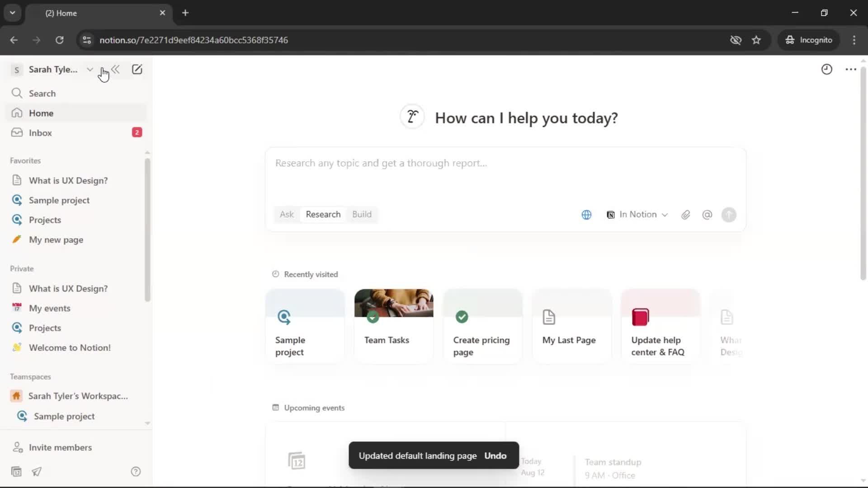Open My events under Private
Viewport: 868px width, 488px height.
(x=76, y=308)
